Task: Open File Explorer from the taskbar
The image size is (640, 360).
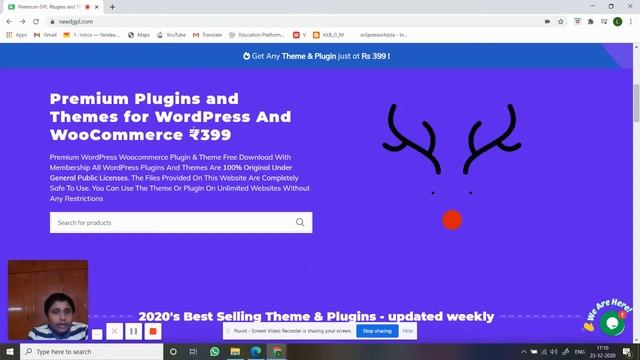Action: (235, 351)
